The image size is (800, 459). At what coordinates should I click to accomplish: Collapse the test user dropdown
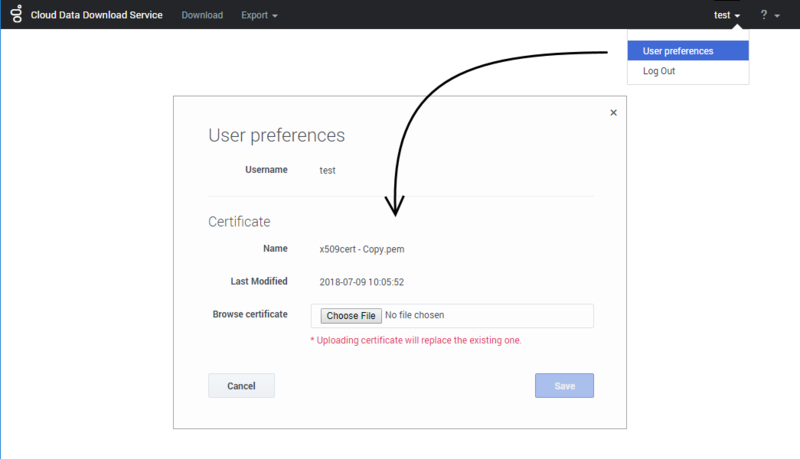(727, 15)
